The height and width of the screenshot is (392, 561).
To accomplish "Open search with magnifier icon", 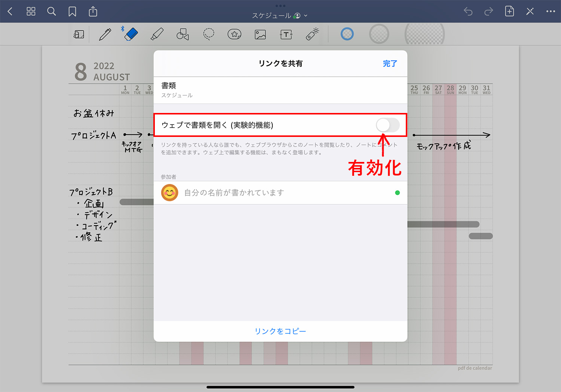I will [x=52, y=11].
